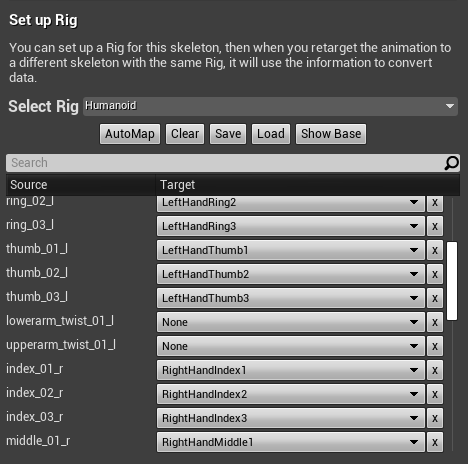Click the Clear button
The height and width of the screenshot is (464, 468).
coord(185,134)
